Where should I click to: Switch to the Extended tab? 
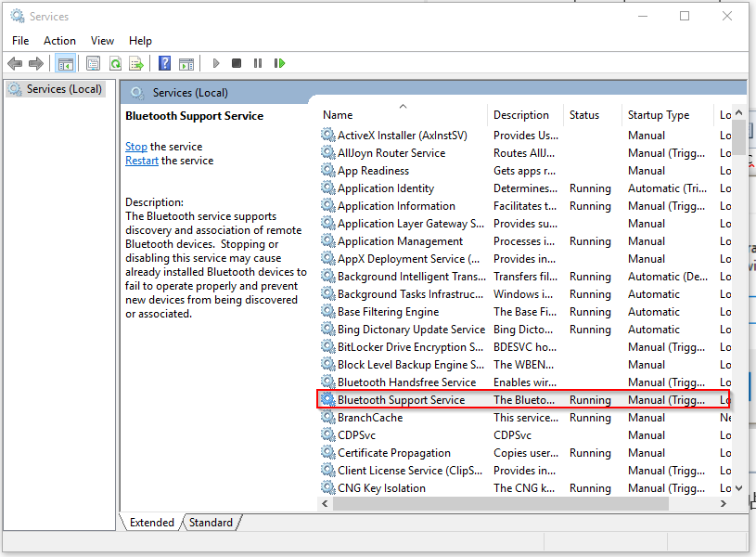click(x=151, y=523)
